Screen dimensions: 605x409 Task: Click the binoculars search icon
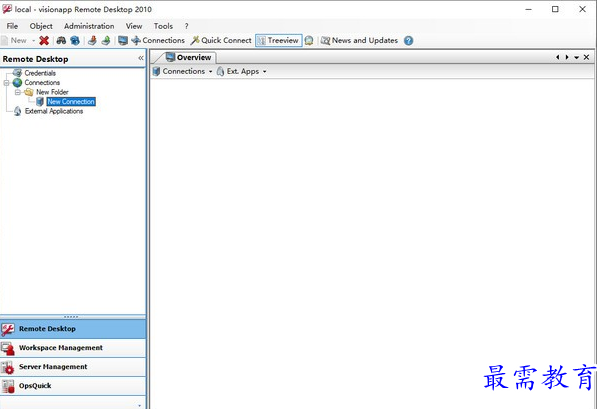(x=61, y=41)
